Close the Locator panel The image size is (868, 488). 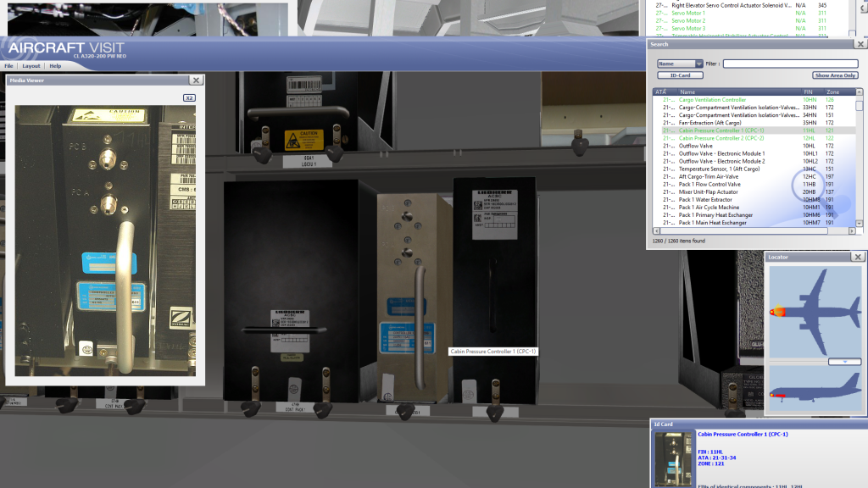click(x=858, y=257)
